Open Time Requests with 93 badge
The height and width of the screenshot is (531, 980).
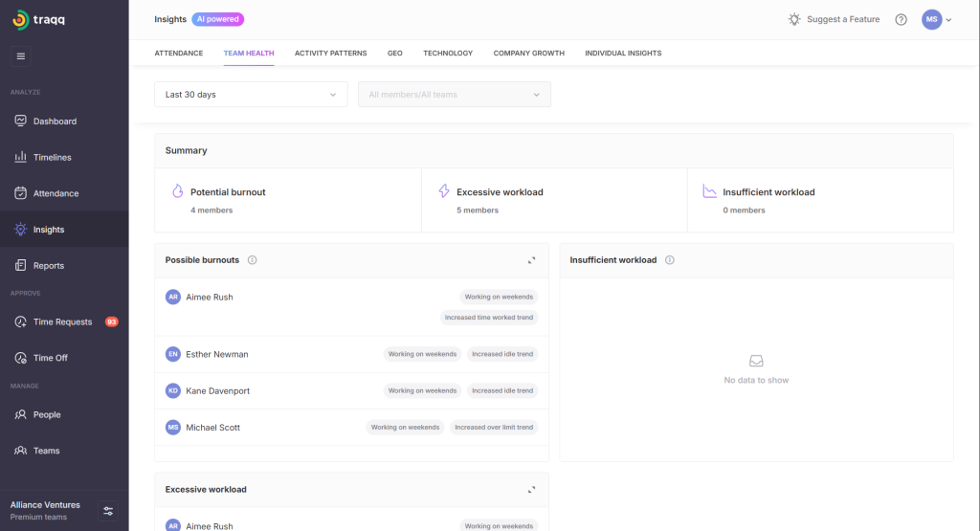pos(62,321)
